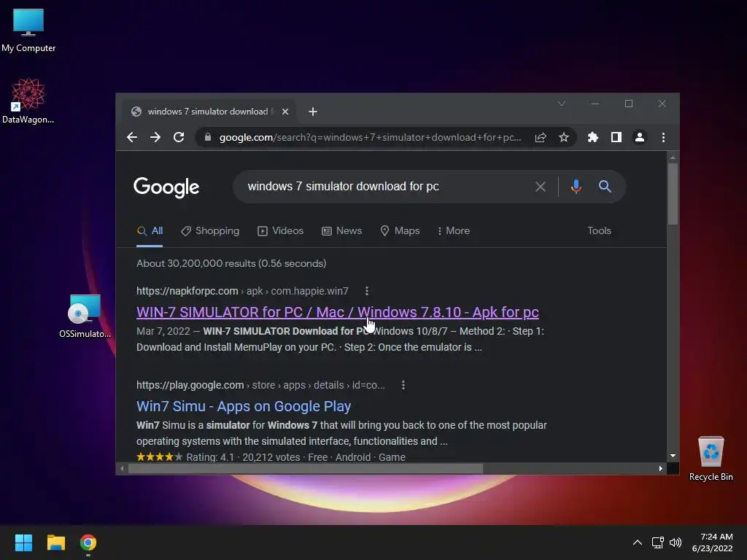Viewport: 747px width, 560px height.
Task: Open Win7 Simu - Apps on Google Play
Action: coord(244,406)
